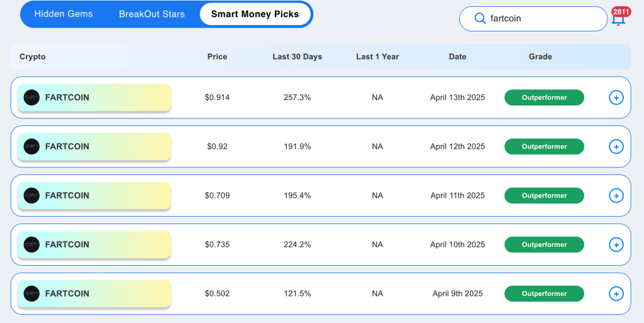644x323 pixels.
Task: Sort by the Last 30 Days column header
Action: [297, 57]
